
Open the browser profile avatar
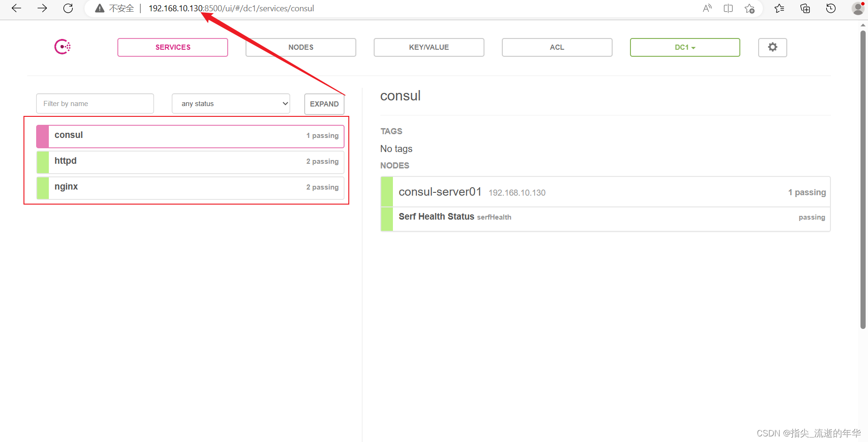coord(858,8)
